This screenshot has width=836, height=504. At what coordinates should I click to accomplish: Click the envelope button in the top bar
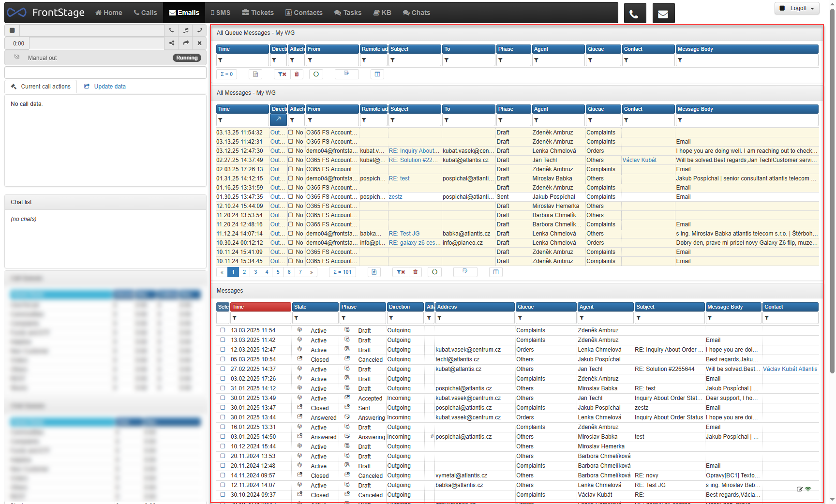(x=663, y=13)
